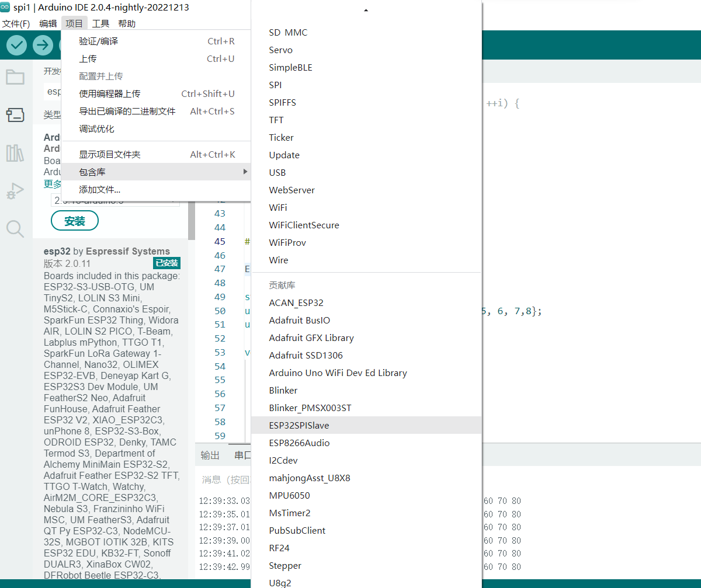Click the Arduino IDE title bar logo

pos(5,7)
